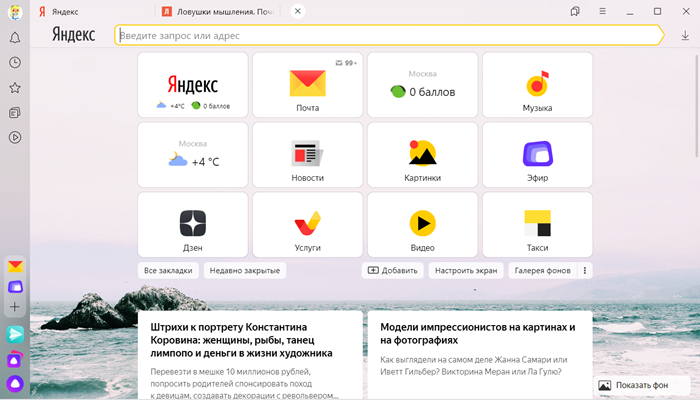Click the Яндекс logo beside address bar
This screenshot has height=400, width=700.
pos(74,35)
